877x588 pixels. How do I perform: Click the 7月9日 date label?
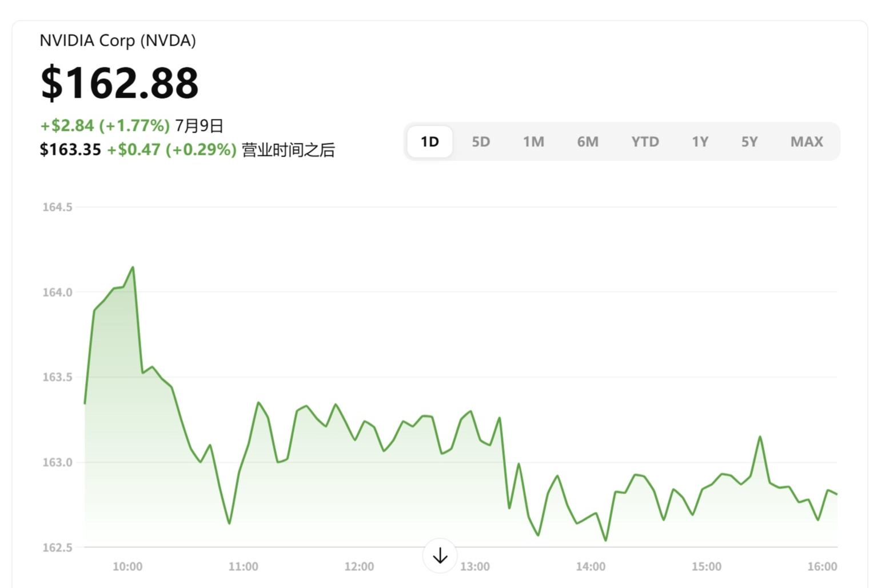(199, 125)
